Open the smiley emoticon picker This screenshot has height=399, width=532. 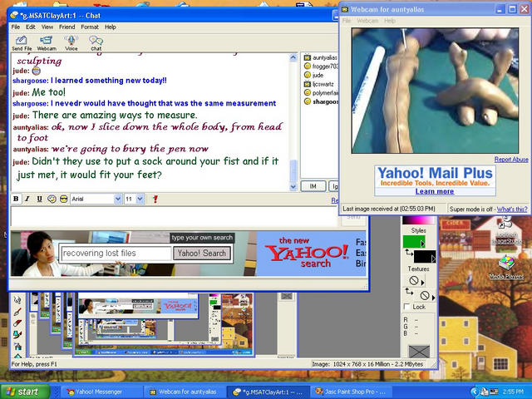[52, 199]
